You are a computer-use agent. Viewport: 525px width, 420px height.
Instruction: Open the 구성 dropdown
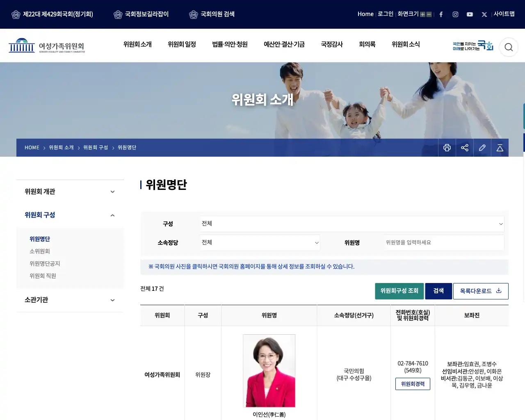coord(352,224)
